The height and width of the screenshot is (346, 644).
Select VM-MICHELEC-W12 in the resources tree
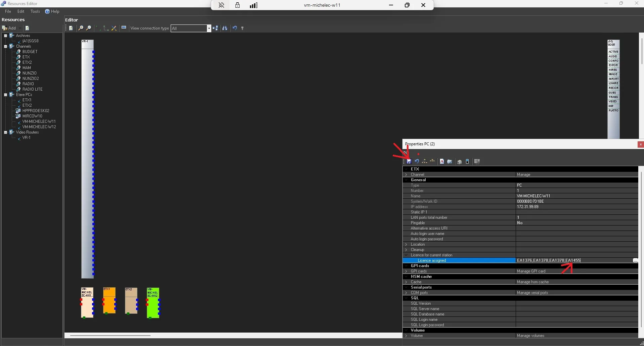(39, 127)
